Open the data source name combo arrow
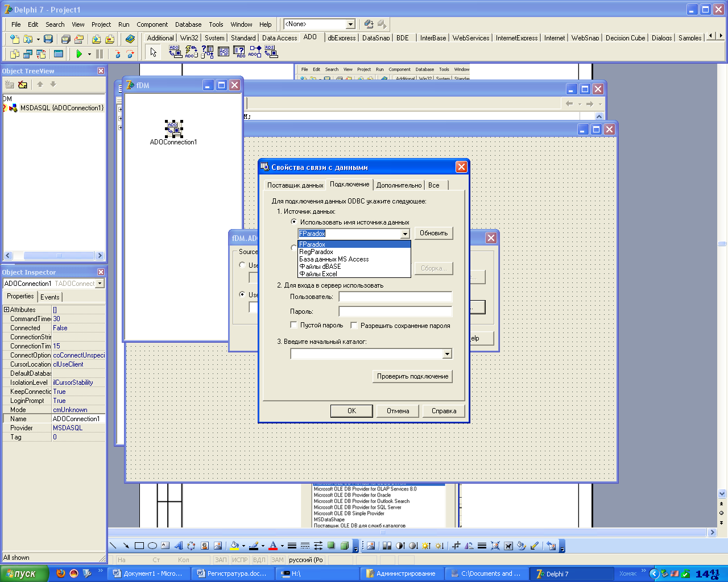The height and width of the screenshot is (582, 728). 405,234
